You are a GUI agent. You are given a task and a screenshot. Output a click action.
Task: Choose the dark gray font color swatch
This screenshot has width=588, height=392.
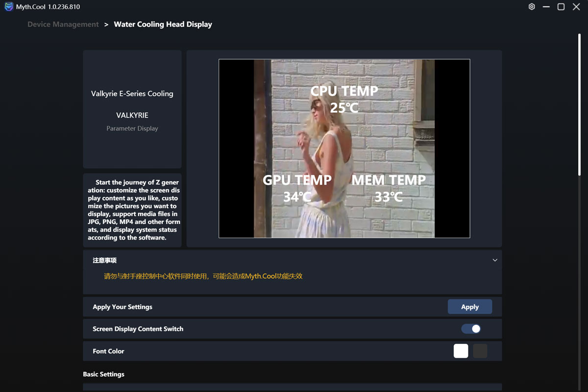pyautogui.click(x=480, y=351)
